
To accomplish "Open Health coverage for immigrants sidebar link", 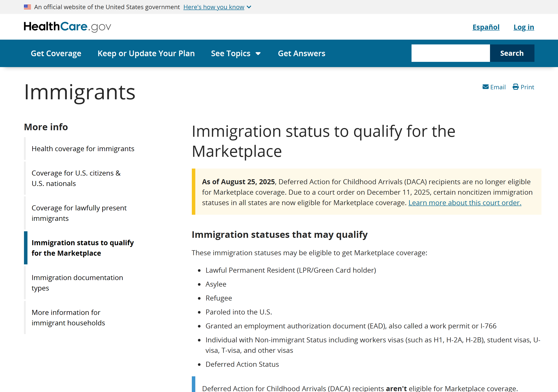I will tap(83, 149).
